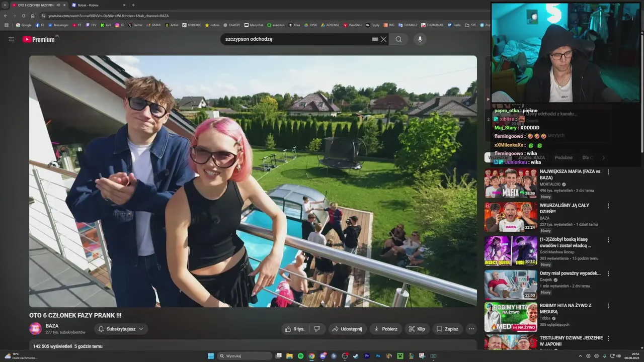The height and width of the screenshot is (362, 644).
Task: Open Ostry miał poważny wypadek thumbnail
Action: (511, 285)
